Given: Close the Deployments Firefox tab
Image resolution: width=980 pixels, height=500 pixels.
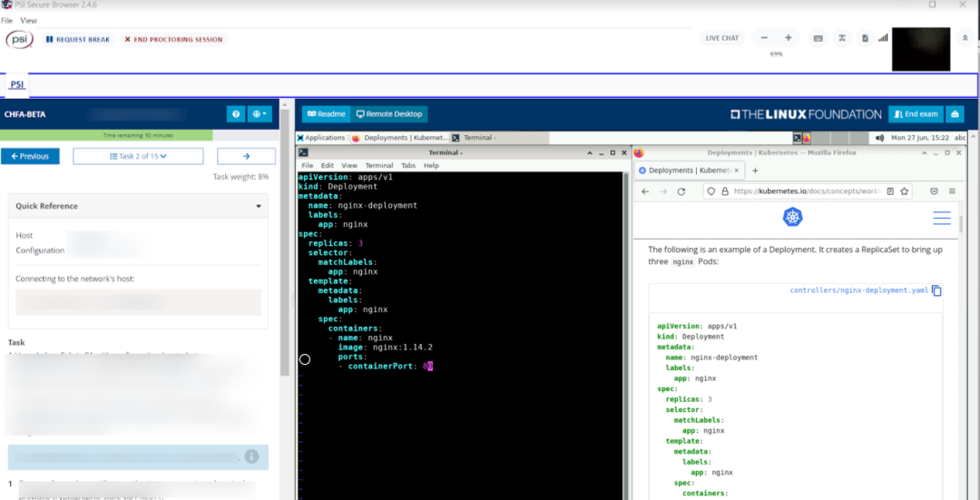Looking at the screenshot, I should (x=736, y=170).
